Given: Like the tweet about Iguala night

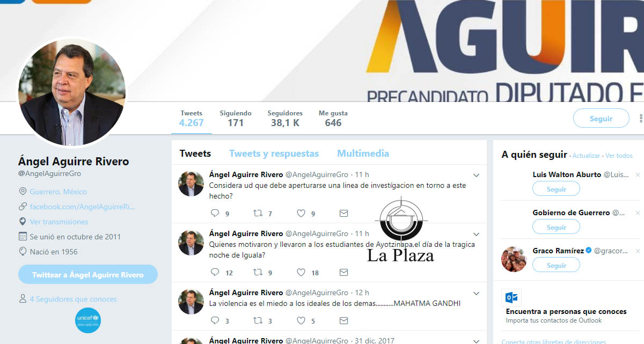Looking at the screenshot, I should 301,272.
